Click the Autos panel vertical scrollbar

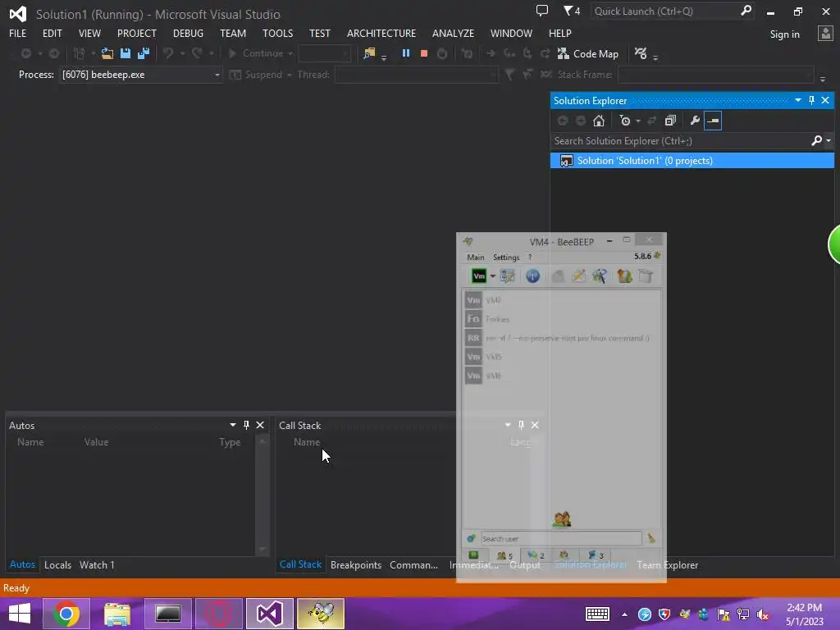pyautogui.click(x=262, y=495)
